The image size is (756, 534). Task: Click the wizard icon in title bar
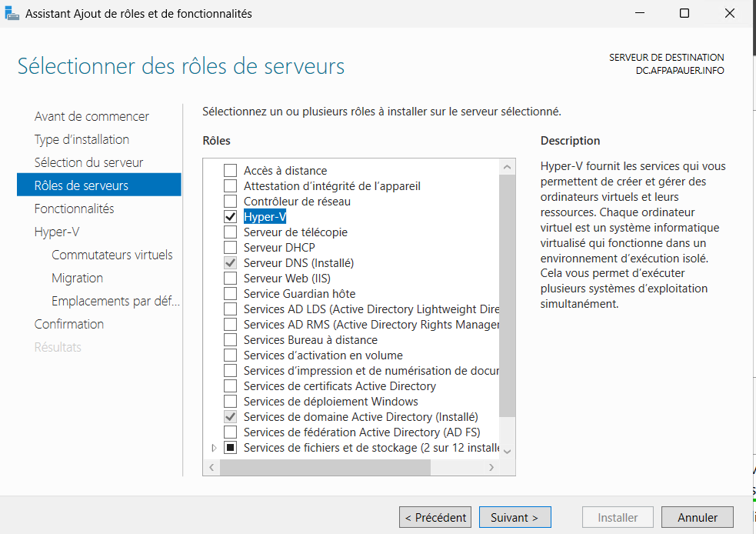(13, 13)
